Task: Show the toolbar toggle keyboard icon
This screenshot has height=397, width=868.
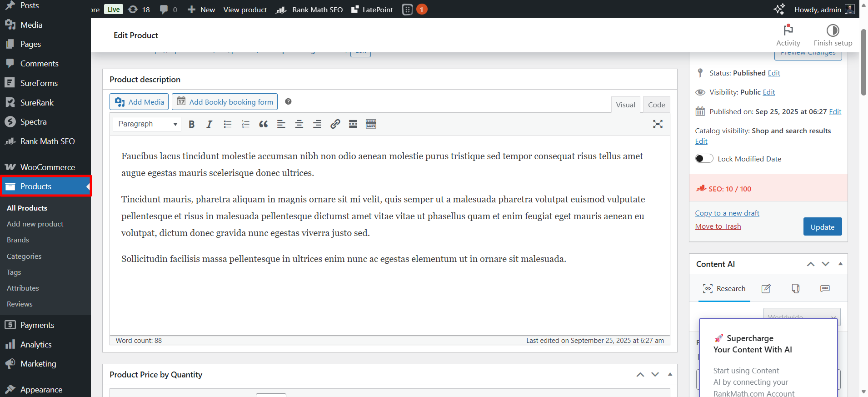Action: click(x=371, y=124)
